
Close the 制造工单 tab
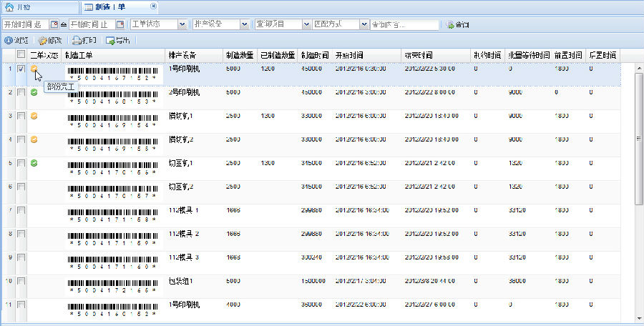pyautogui.click(x=153, y=6)
